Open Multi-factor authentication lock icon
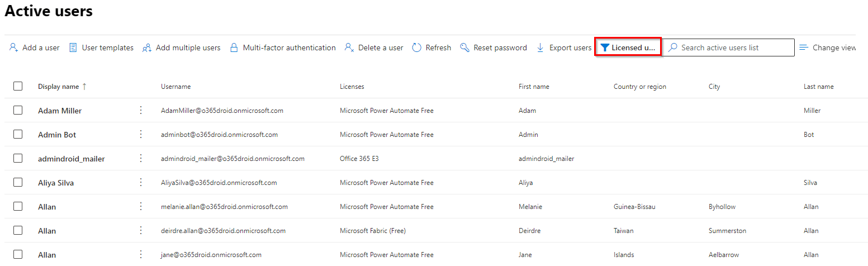The width and height of the screenshot is (868, 266). (x=234, y=48)
